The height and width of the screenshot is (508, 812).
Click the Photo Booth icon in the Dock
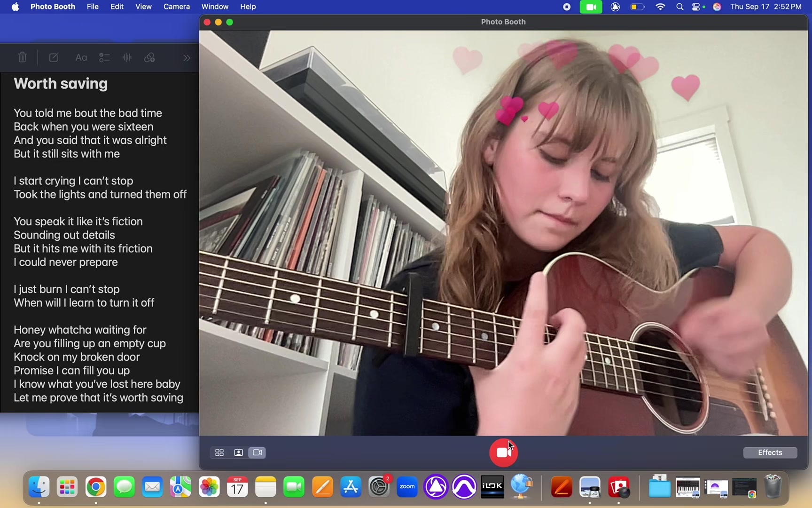[x=619, y=487]
